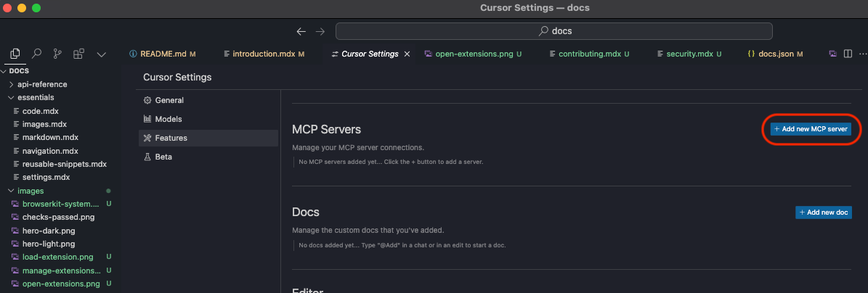Open the Source Control view icon
Image resolution: width=868 pixels, height=293 pixels.
[x=57, y=54]
